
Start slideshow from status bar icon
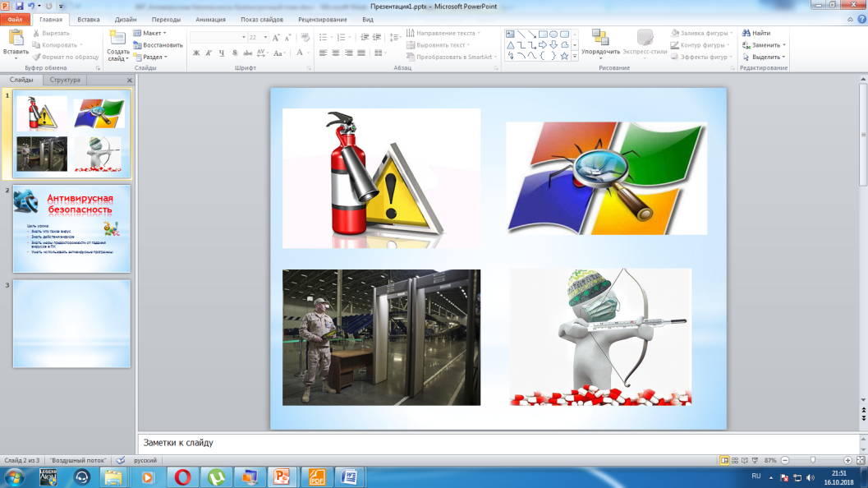click(755, 460)
